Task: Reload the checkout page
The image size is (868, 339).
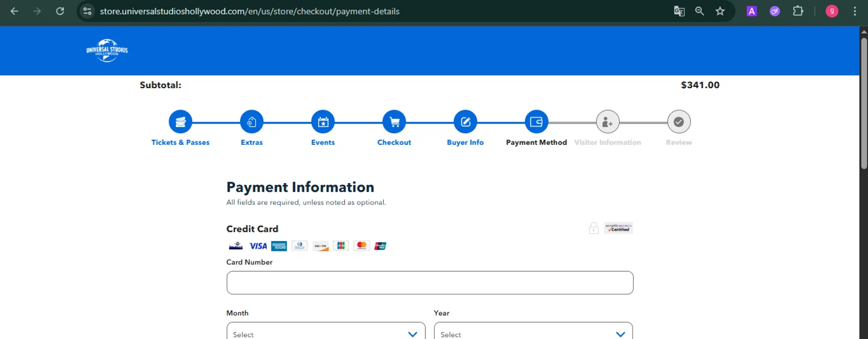Action: click(60, 11)
